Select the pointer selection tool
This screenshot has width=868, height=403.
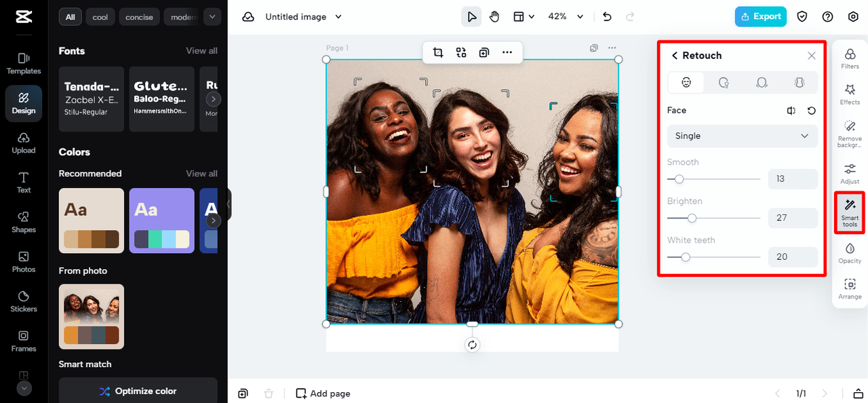click(471, 17)
